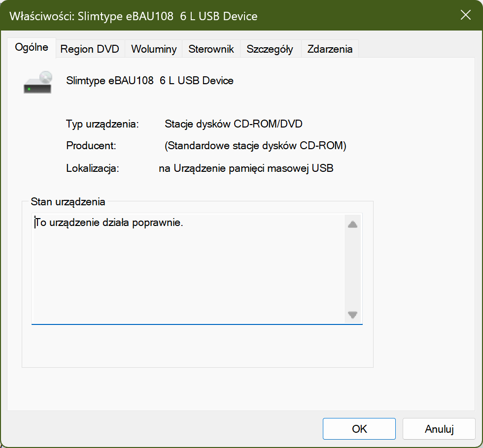
Task: Click the dialog title bar text
Action: (134, 16)
